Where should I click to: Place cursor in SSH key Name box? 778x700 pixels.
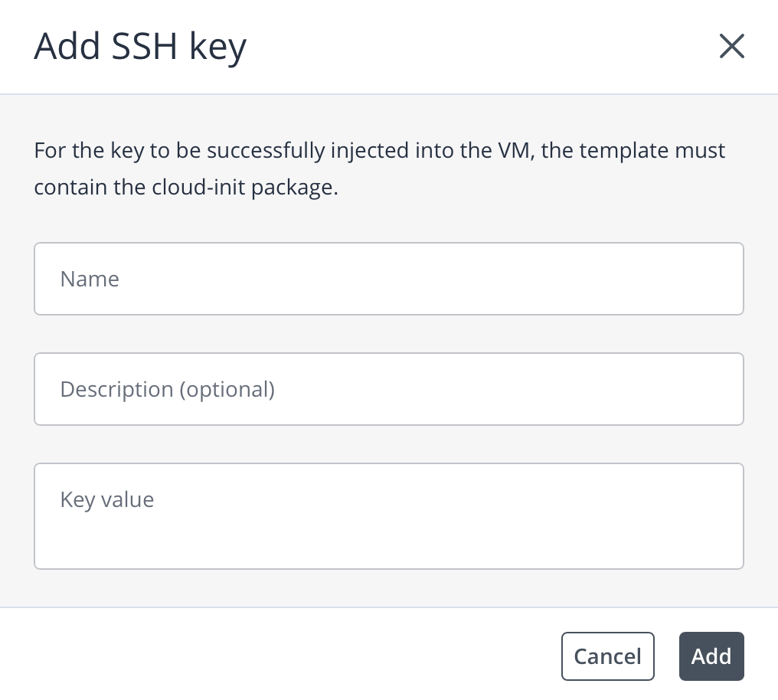388,279
